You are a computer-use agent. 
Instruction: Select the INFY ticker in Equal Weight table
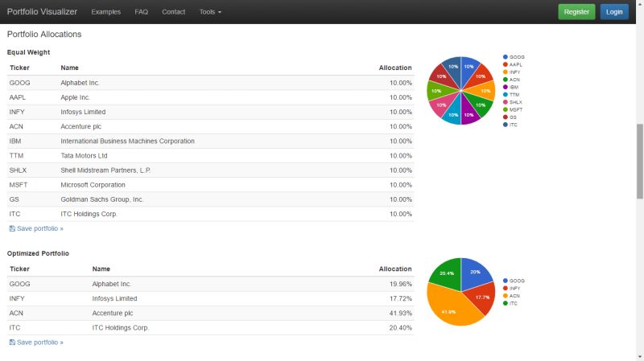(x=17, y=112)
